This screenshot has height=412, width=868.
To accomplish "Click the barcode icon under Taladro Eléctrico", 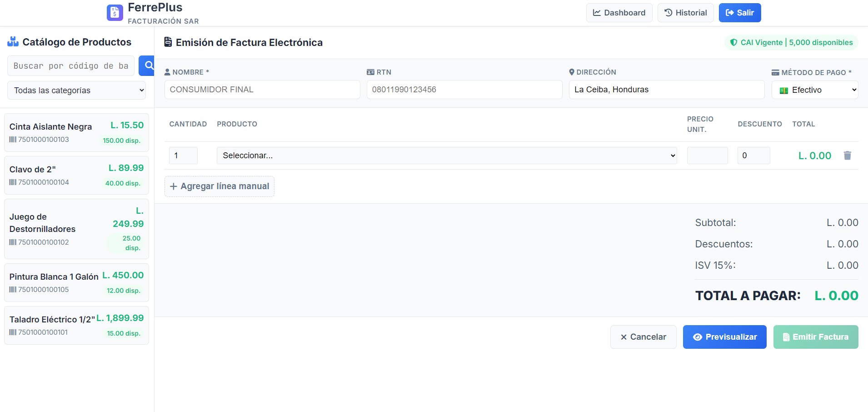I will 13,332.
